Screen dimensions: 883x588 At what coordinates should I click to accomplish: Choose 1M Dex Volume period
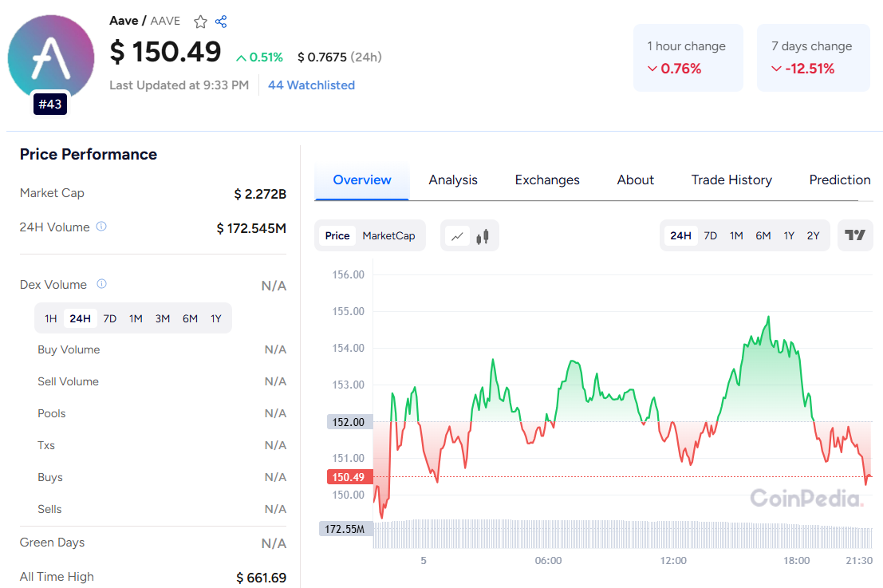pyautogui.click(x=136, y=319)
